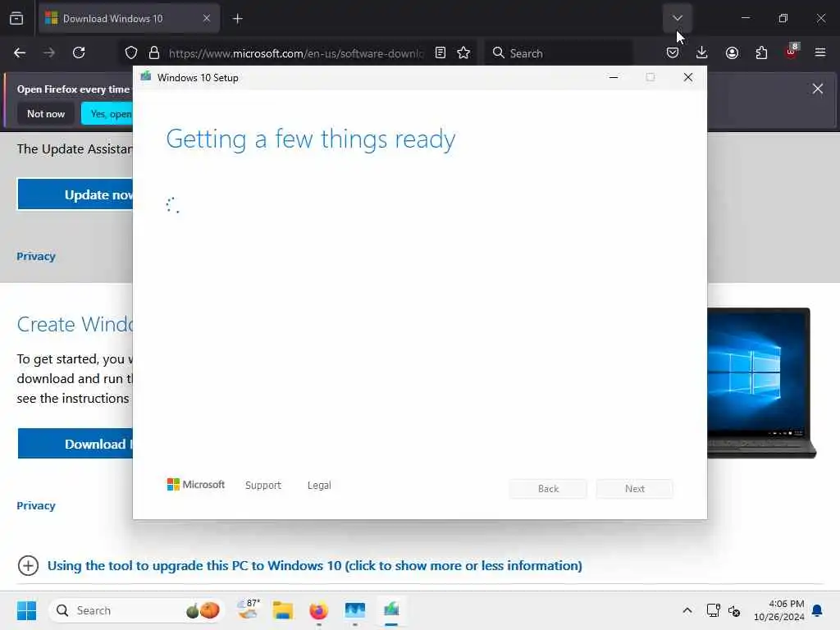Open the extensions puzzle icon
This screenshot has width=840, height=630.
761,52
